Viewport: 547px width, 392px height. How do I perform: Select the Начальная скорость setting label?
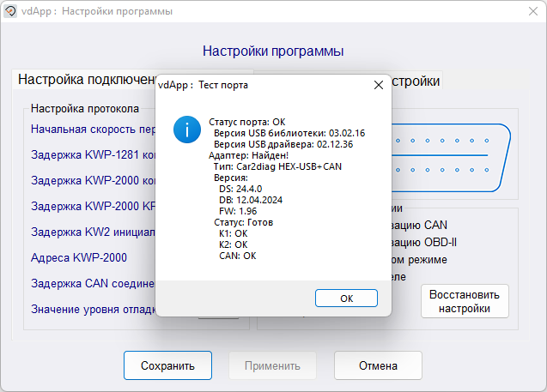(x=92, y=130)
